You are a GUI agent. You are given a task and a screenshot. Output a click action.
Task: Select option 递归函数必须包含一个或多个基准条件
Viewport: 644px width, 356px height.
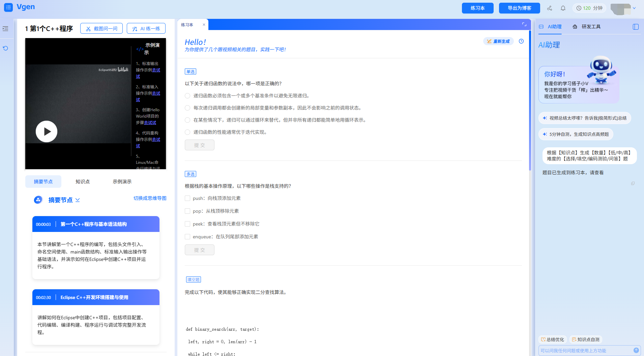tap(187, 96)
